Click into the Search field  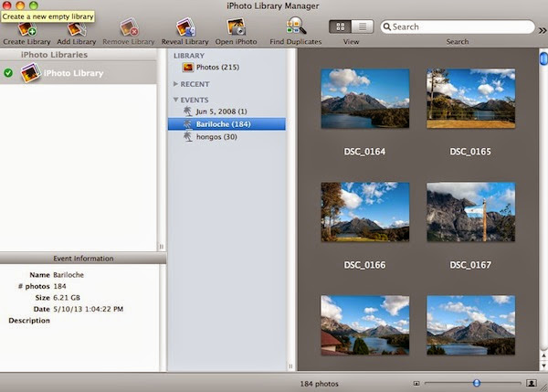coord(458,26)
